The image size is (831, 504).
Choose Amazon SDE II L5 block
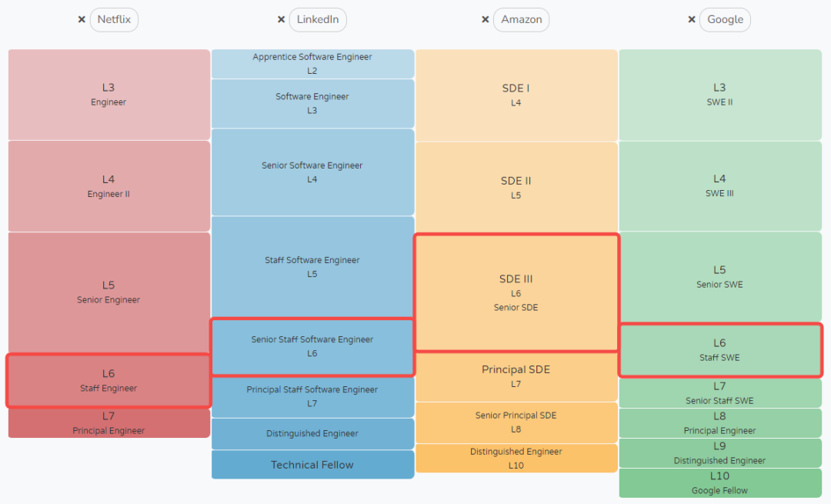tap(517, 187)
